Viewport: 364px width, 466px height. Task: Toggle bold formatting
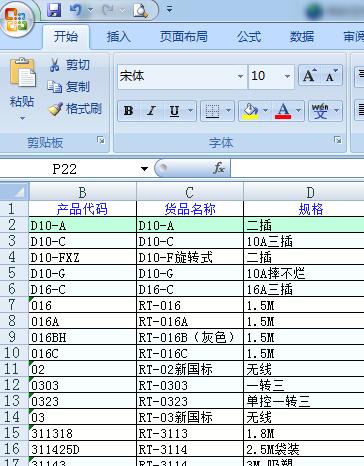click(x=128, y=111)
